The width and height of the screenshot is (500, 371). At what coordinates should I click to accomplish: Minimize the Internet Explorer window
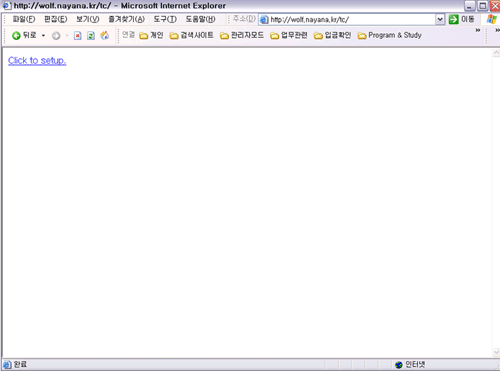[469, 6]
